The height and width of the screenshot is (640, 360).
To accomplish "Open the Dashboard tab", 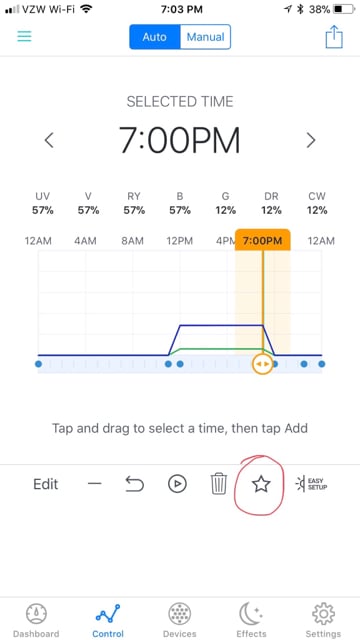I will (x=36, y=620).
